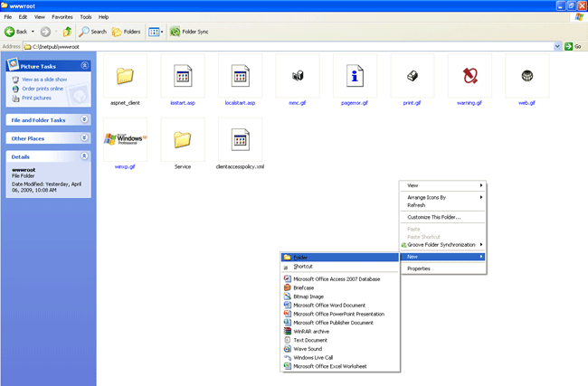The width and height of the screenshot is (588, 386).
Task: Open the Help menu
Action: [x=103, y=17]
